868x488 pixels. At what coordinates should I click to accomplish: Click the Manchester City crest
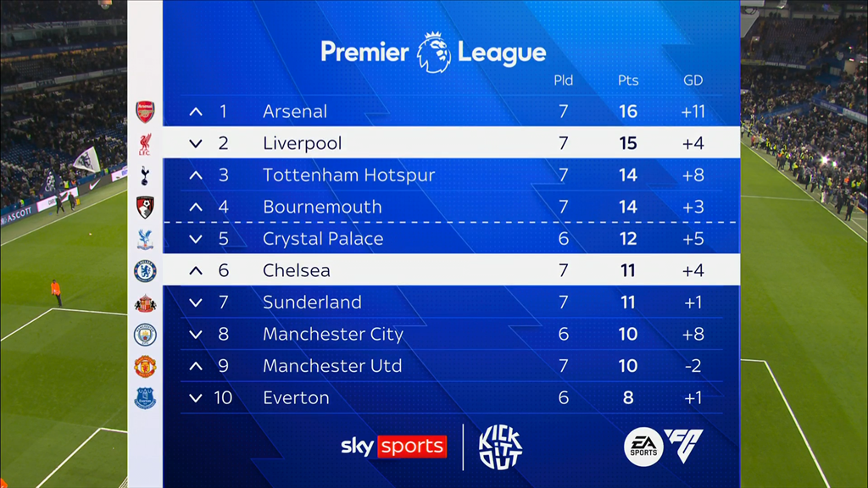[x=145, y=335]
